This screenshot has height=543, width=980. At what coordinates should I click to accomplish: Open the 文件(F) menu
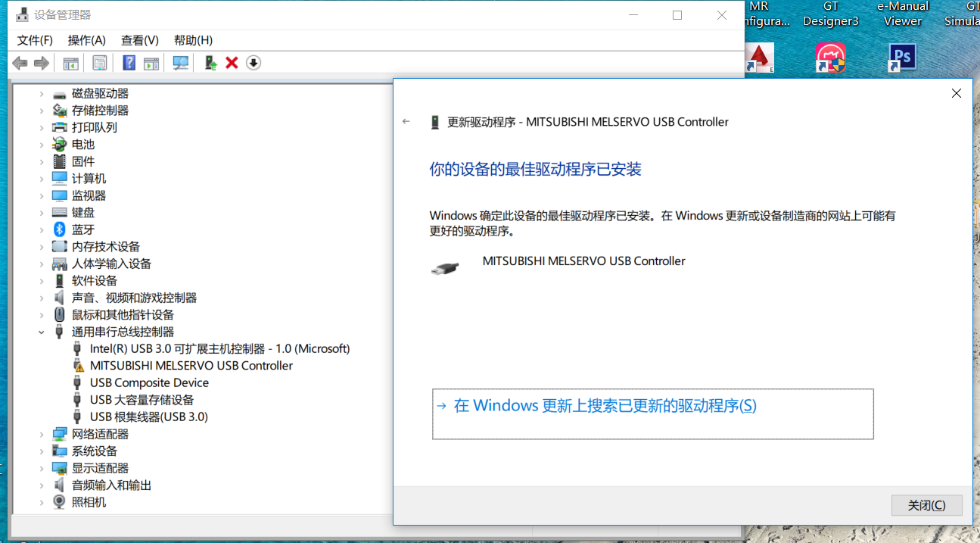(35, 40)
